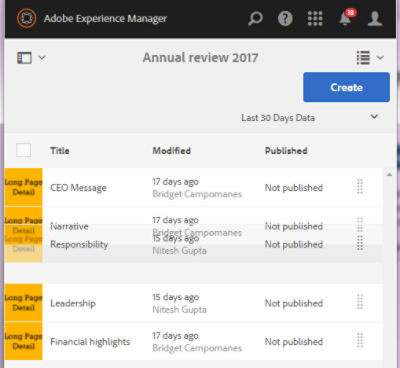Open the search magnifier icon

point(255,19)
